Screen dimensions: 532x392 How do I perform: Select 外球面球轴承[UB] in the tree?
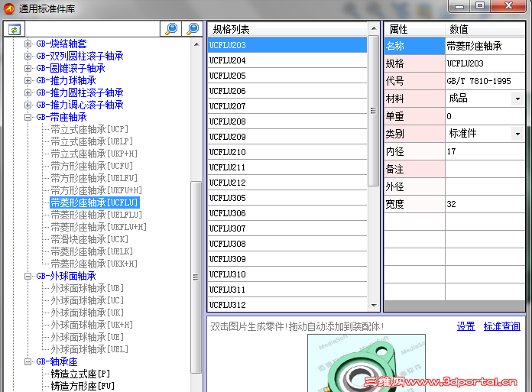coord(87,288)
